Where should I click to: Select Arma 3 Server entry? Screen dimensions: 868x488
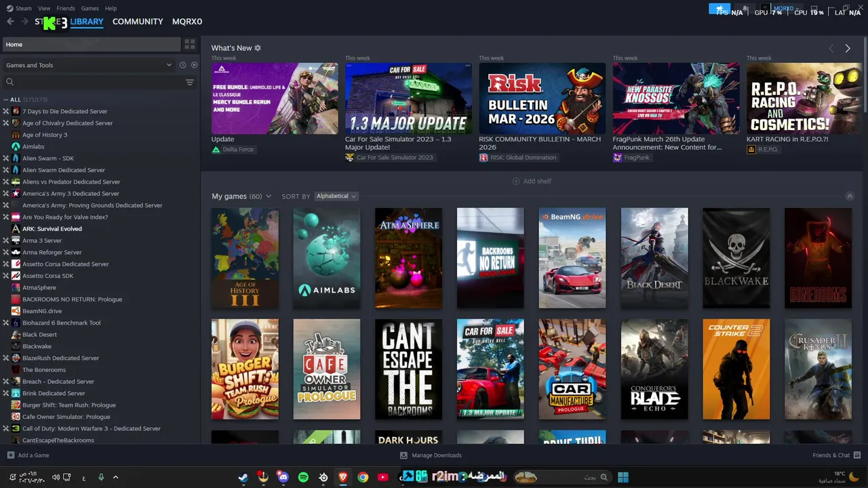[41, 241]
